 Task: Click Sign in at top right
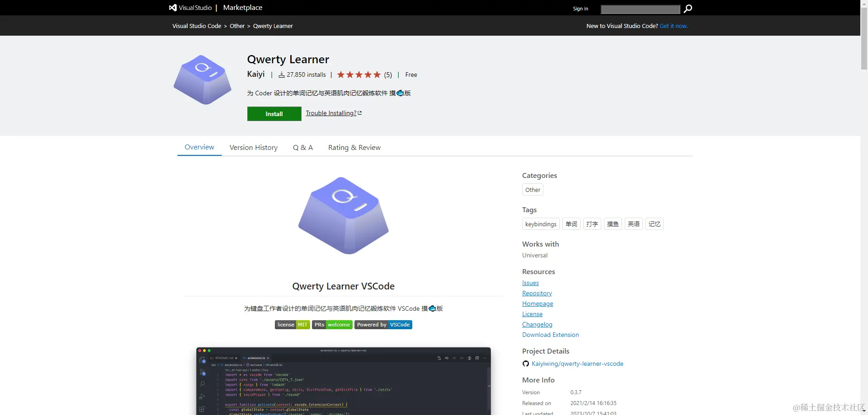click(580, 9)
